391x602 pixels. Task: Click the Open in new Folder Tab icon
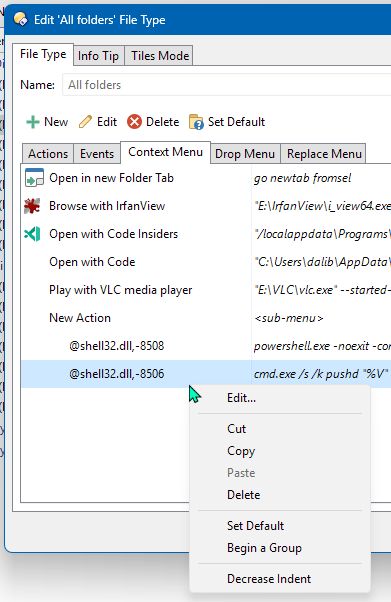click(x=34, y=178)
